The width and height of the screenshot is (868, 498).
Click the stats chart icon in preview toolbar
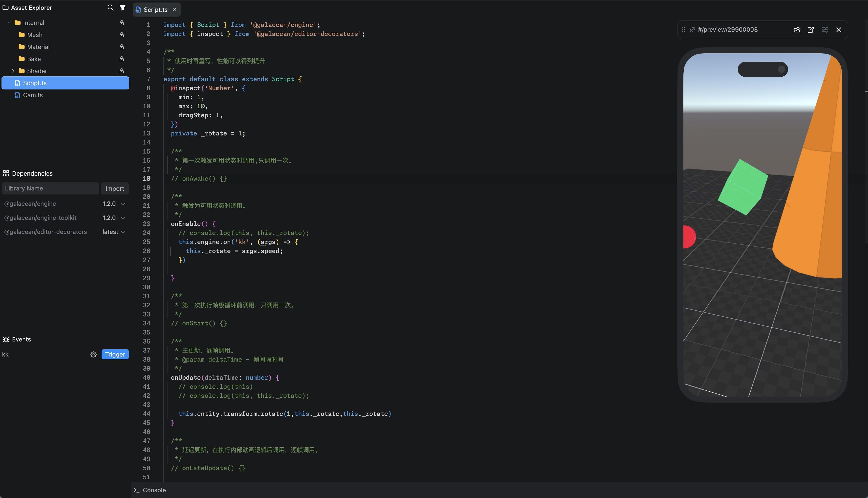797,30
